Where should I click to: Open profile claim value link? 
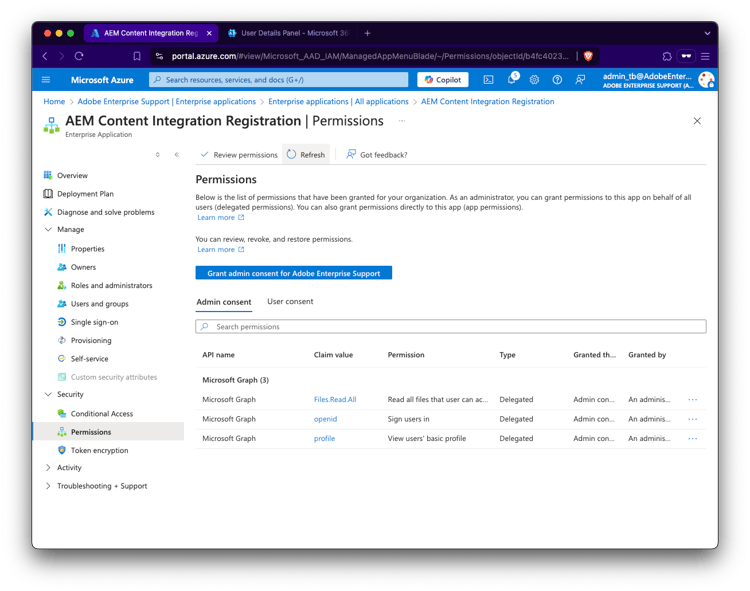point(324,438)
